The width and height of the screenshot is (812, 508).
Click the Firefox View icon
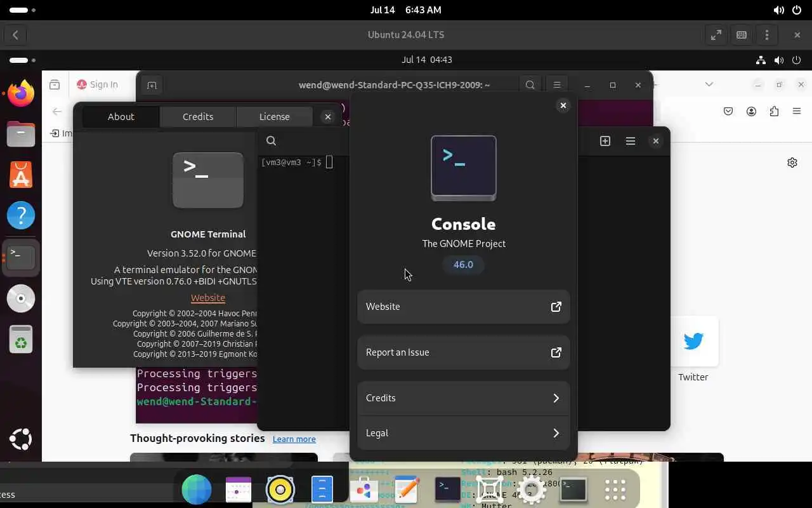point(55,84)
